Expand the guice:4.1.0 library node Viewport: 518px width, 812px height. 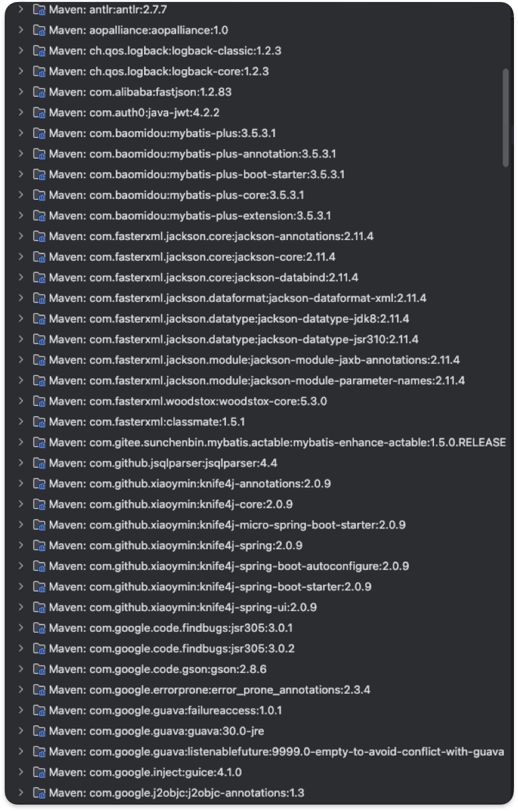(21, 772)
